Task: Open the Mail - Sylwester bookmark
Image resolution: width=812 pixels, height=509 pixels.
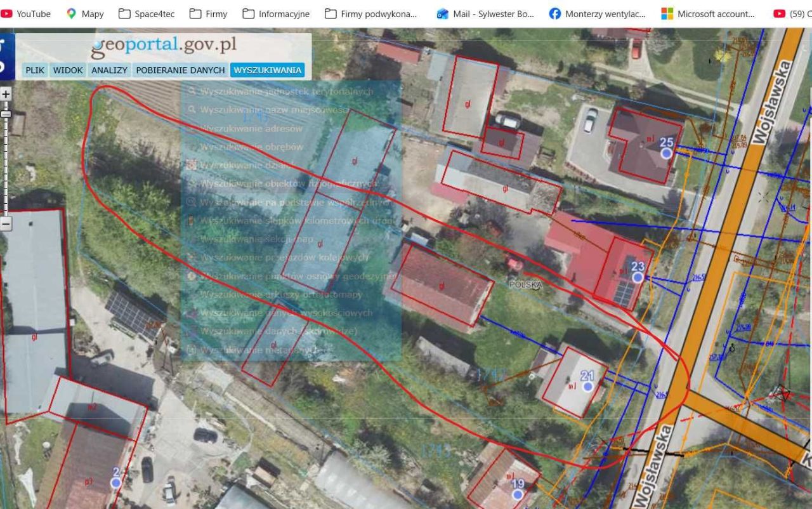Action: coord(485,13)
